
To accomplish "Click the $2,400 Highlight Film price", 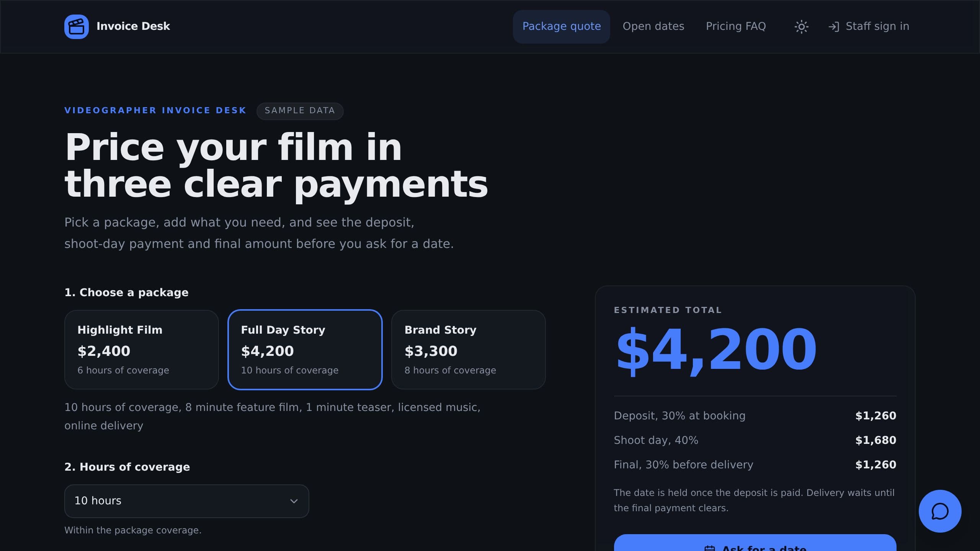I will click(104, 351).
